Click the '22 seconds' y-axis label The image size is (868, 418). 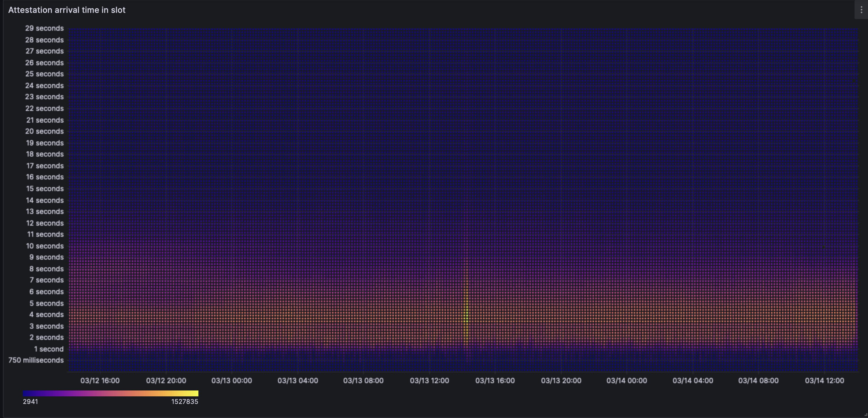coord(44,109)
